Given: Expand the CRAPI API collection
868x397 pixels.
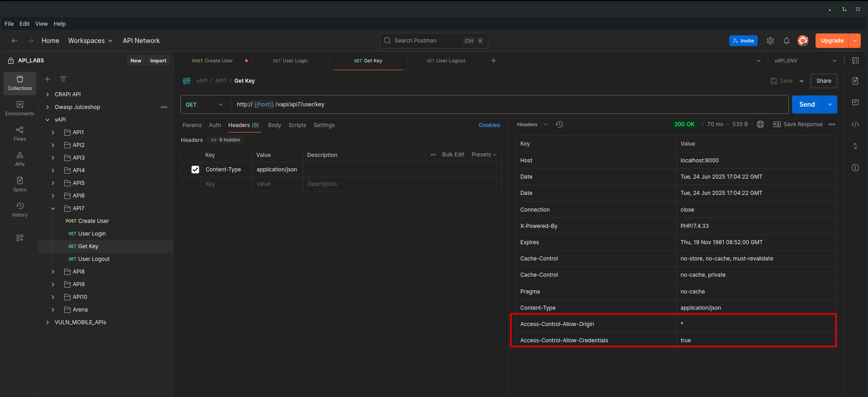Looking at the screenshot, I should [x=47, y=95].
